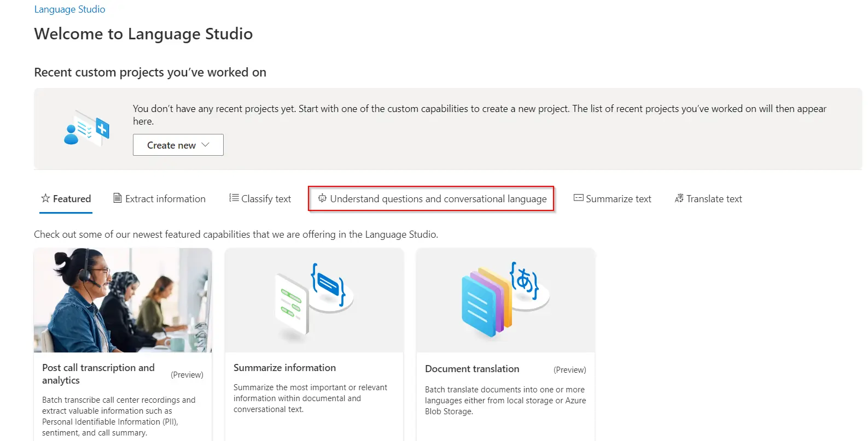The height and width of the screenshot is (441, 868).
Task: Click the card icon beside Summarize text
Action: [x=578, y=198]
